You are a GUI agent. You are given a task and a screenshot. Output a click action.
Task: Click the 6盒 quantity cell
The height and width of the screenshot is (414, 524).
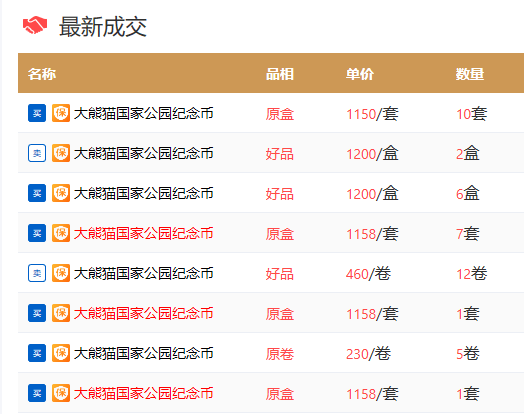(x=468, y=194)
